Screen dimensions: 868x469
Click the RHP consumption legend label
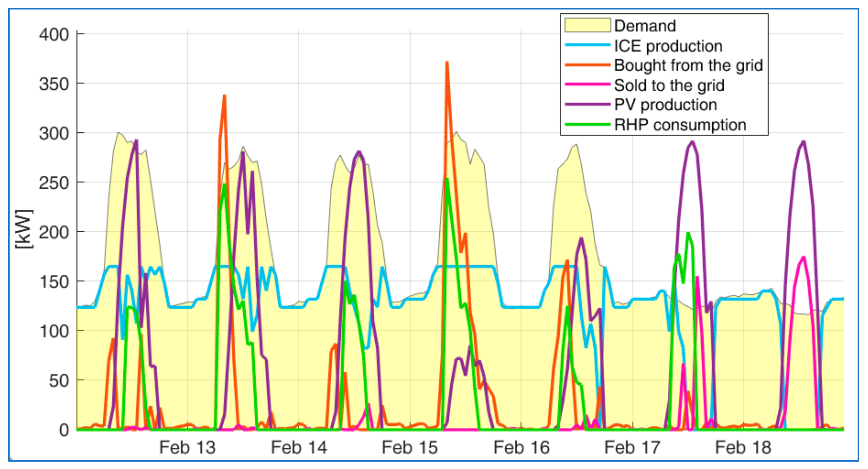(x=680, y=125)
